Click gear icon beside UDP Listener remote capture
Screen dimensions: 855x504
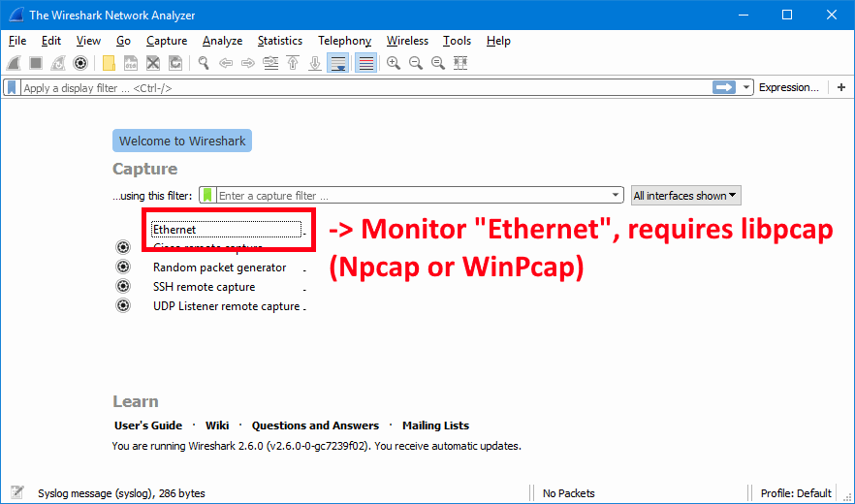[x=123, y=305]
